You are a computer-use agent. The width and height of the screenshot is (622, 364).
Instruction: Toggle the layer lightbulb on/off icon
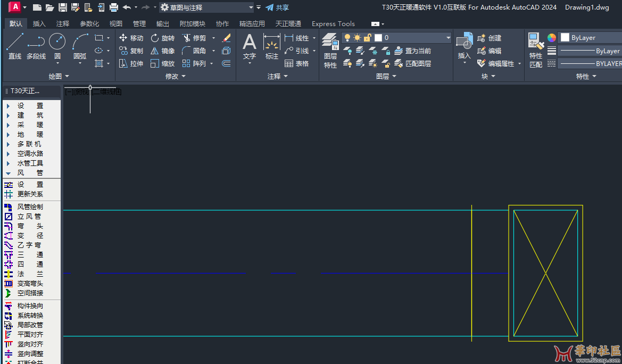click(x=347, y=38)
